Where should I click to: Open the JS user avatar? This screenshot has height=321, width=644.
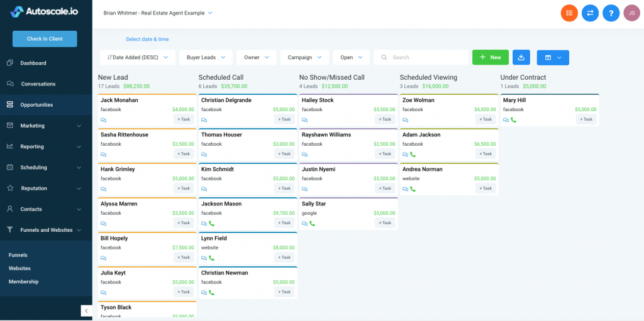(x=631, y=13)
